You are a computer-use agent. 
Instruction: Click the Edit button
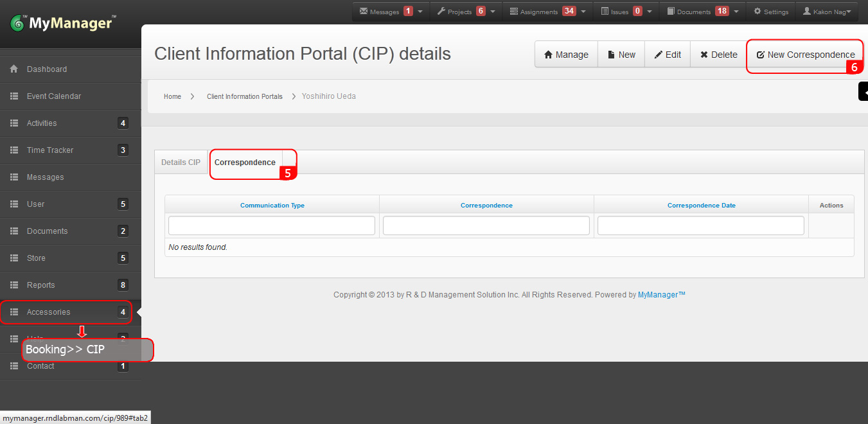tap(668, 55)
